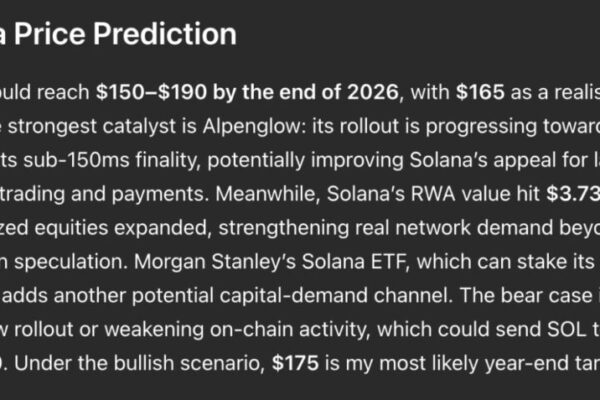
Task: Click the word "Alpenglow"
Action: click(x=254, y=126)
